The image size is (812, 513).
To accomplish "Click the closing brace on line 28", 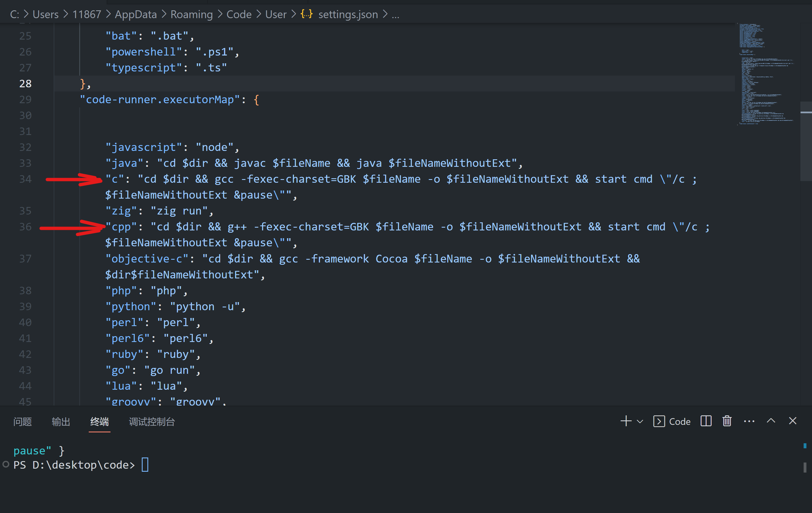I will [x=83, y=84].
